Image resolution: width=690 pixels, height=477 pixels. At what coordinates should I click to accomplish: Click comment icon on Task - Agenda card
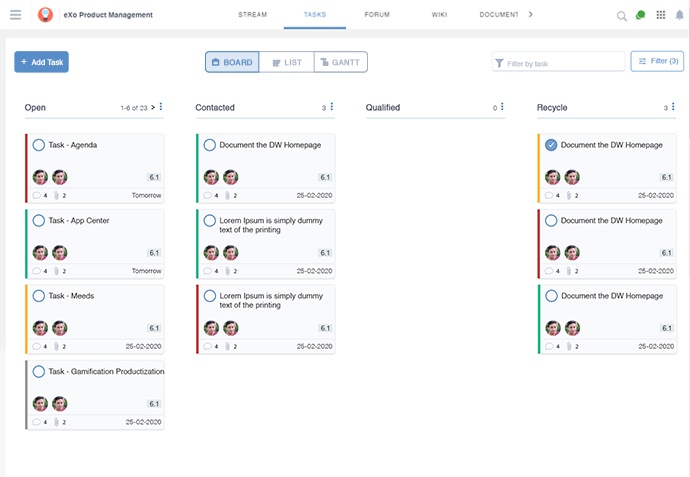point(37,195)
